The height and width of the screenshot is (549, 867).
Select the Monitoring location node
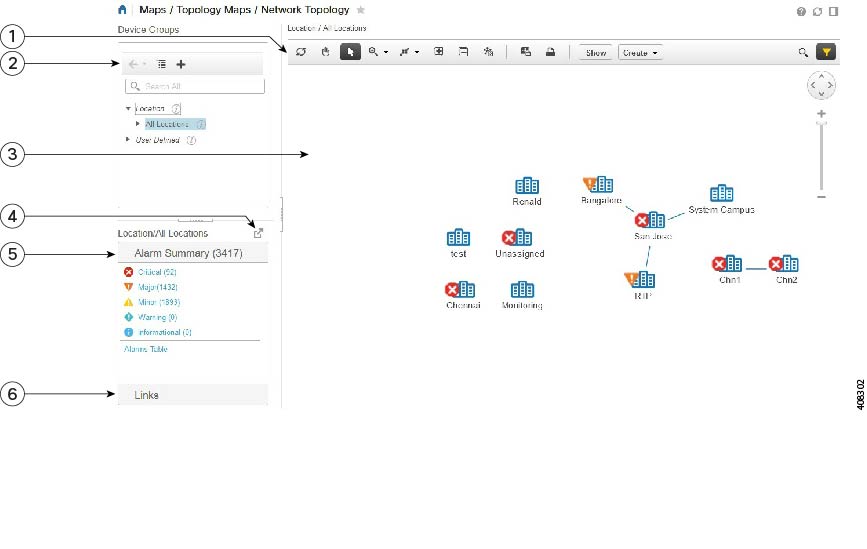click(x=522, y=295)
